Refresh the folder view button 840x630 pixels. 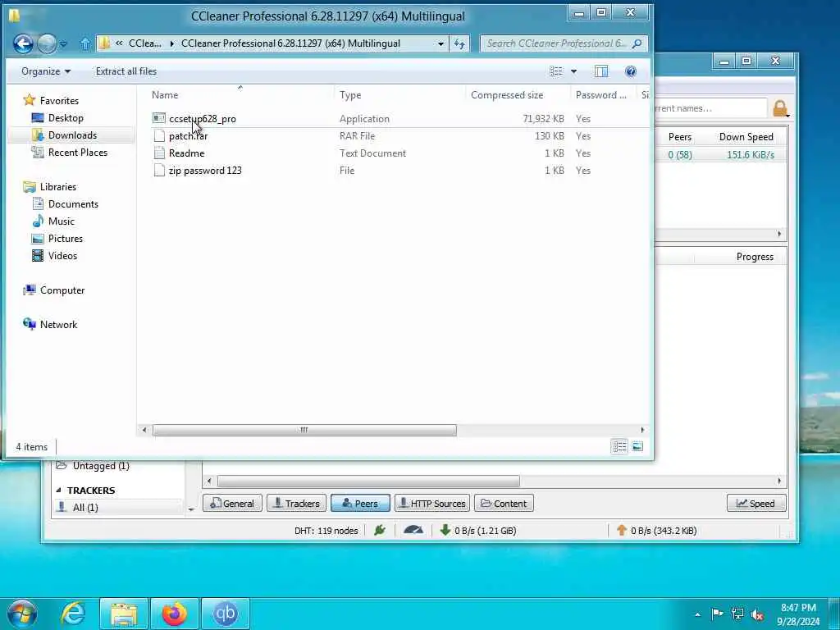click(x=459, y=44)
